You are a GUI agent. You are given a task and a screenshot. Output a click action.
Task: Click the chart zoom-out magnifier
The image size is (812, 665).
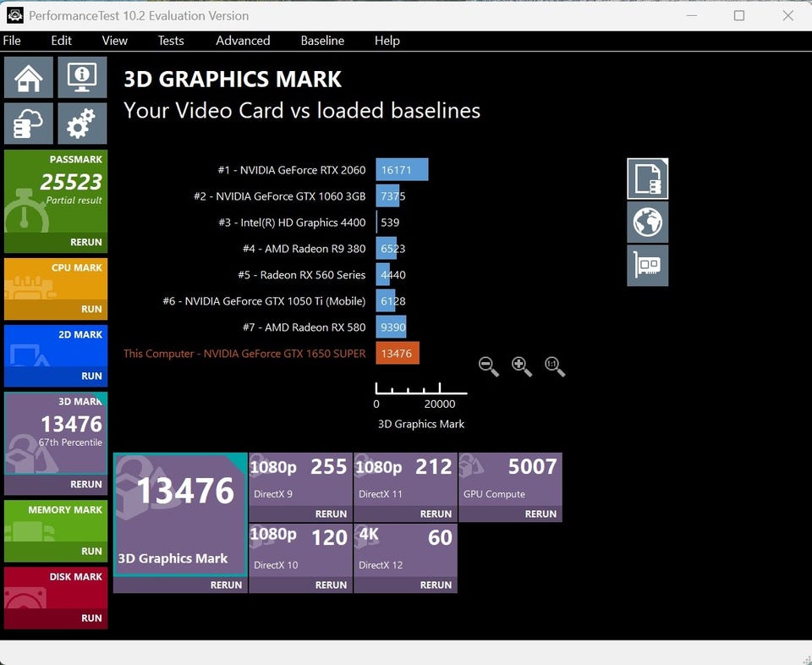pos(489,366)
